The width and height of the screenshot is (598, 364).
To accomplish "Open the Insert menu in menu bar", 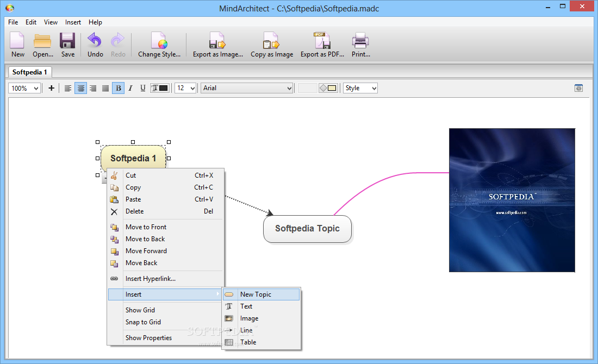I will point(73,22).
